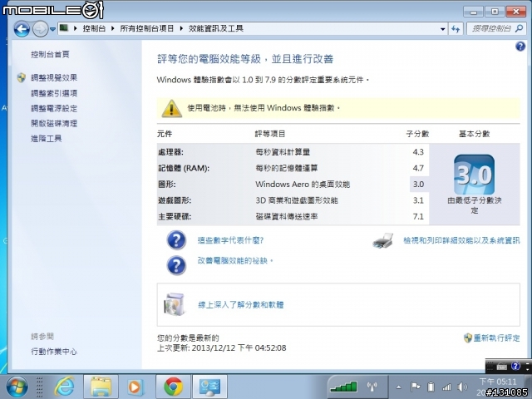The width and height of the screenshot is (532, 399).
Task: Click the printer icon
Action: click(383, 240)
